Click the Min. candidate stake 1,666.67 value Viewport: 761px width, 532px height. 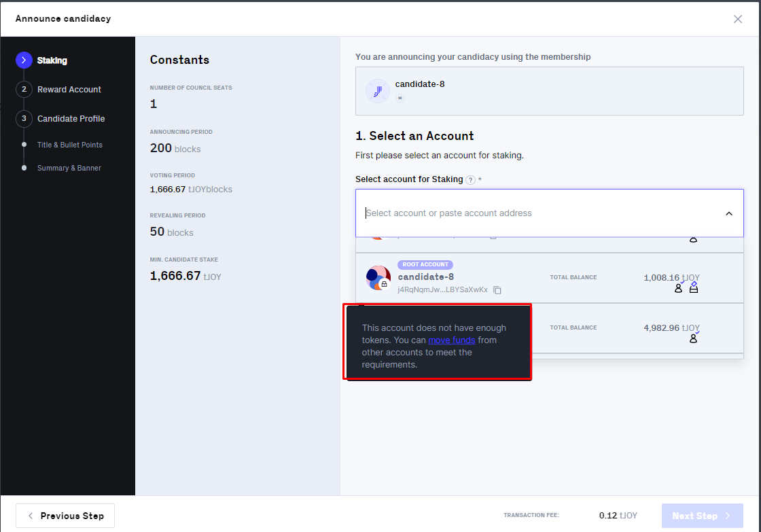tap(185, 276)
